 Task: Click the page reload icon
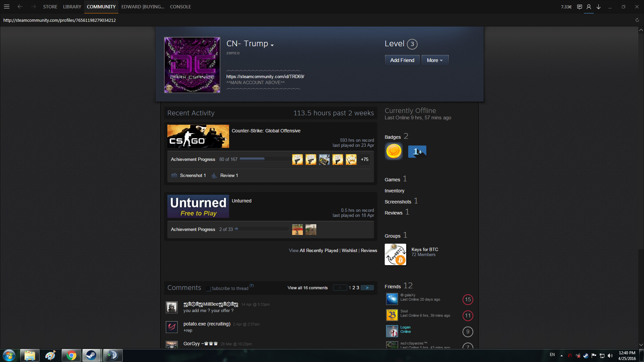point(637,20)
